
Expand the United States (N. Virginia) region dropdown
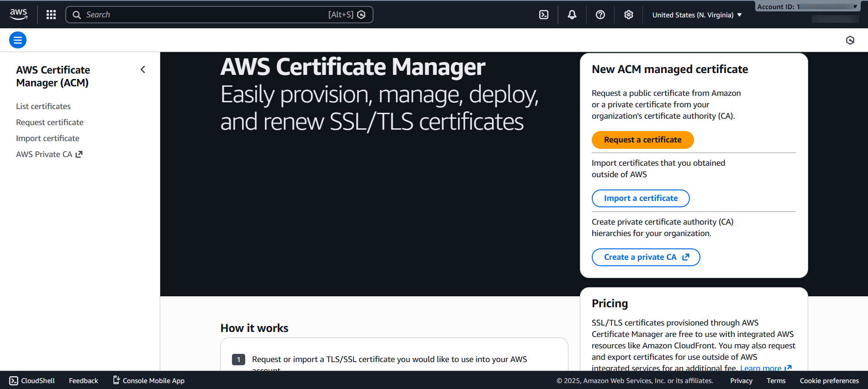pos(697,15)
